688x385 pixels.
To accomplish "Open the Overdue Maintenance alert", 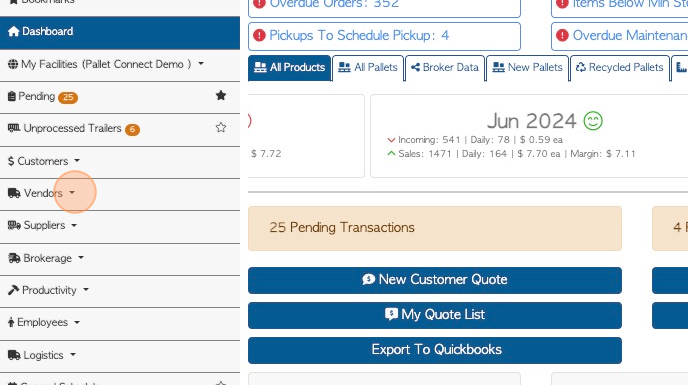I will coord(619,36).
